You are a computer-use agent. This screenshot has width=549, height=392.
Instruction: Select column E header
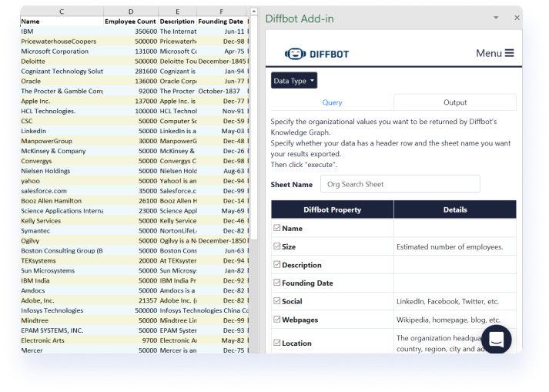coord(178,12)
